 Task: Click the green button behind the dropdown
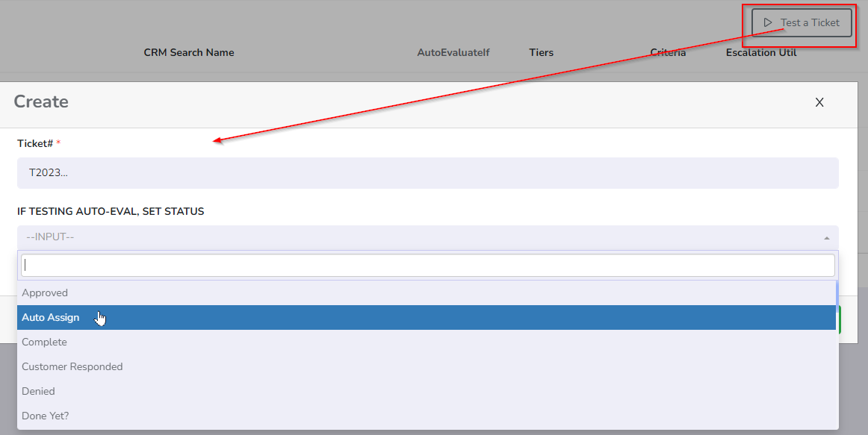(x=840, y=319)
